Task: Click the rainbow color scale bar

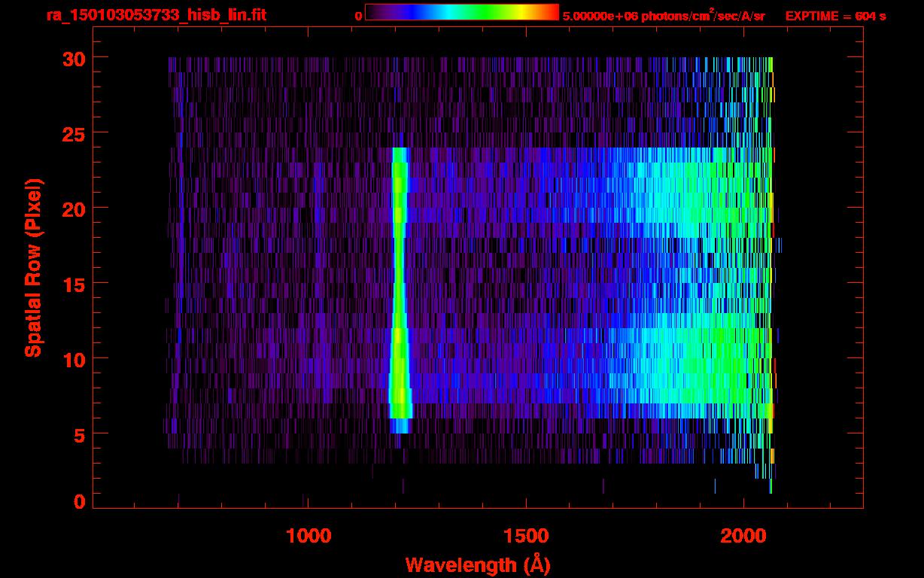Action: coord(462,12)
